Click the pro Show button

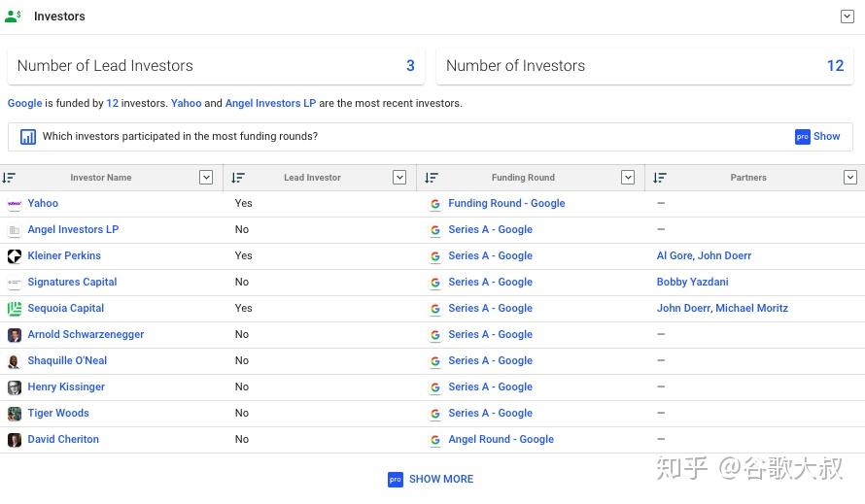pyautogui.click(x=817, y=137)
